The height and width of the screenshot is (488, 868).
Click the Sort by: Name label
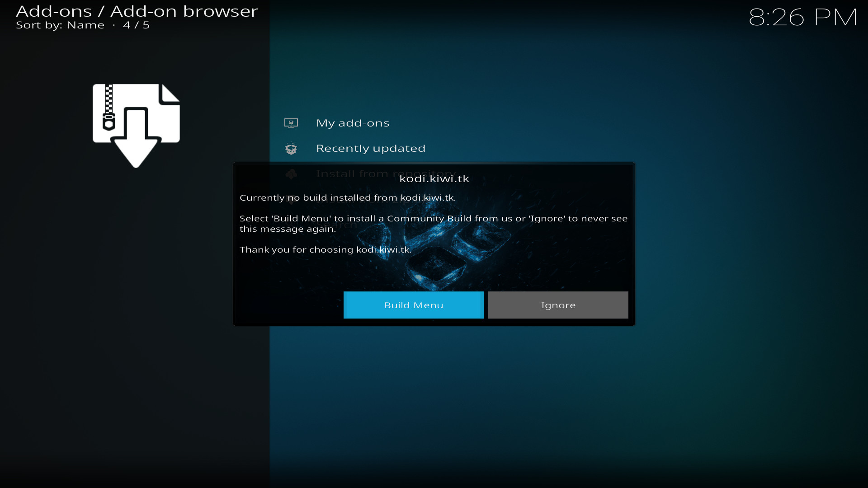[60, 25]
